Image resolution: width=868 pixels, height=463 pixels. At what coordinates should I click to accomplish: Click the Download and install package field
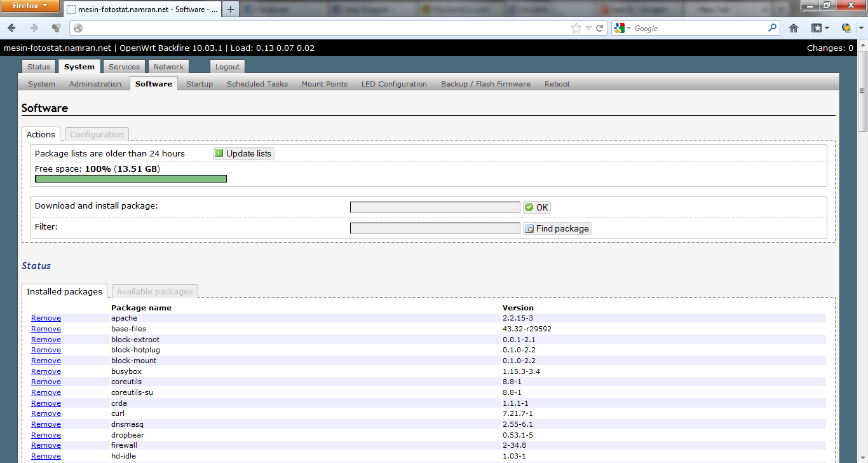tap(435, 207)
